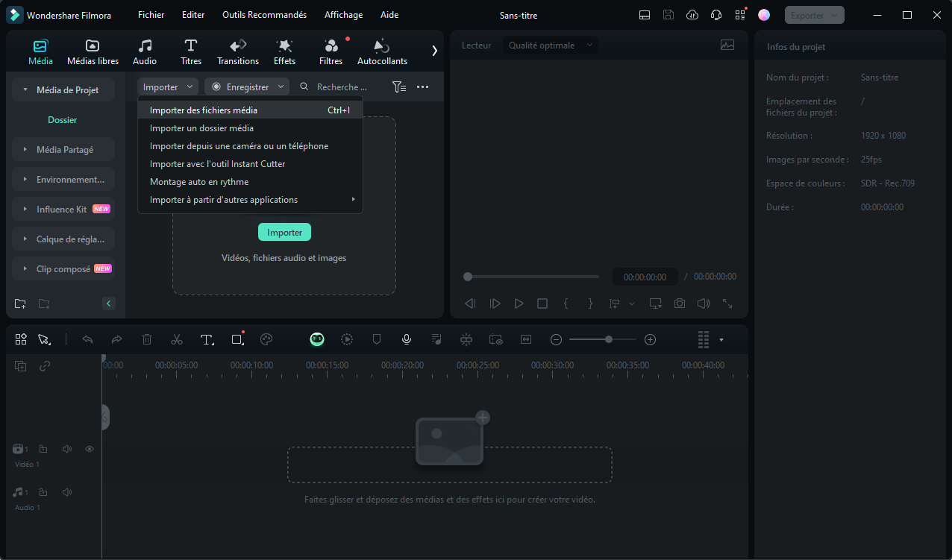The height and width of the screenshot is (560, 952).
Task: Click the player snapshot image icon
Action: pos(727,45)
